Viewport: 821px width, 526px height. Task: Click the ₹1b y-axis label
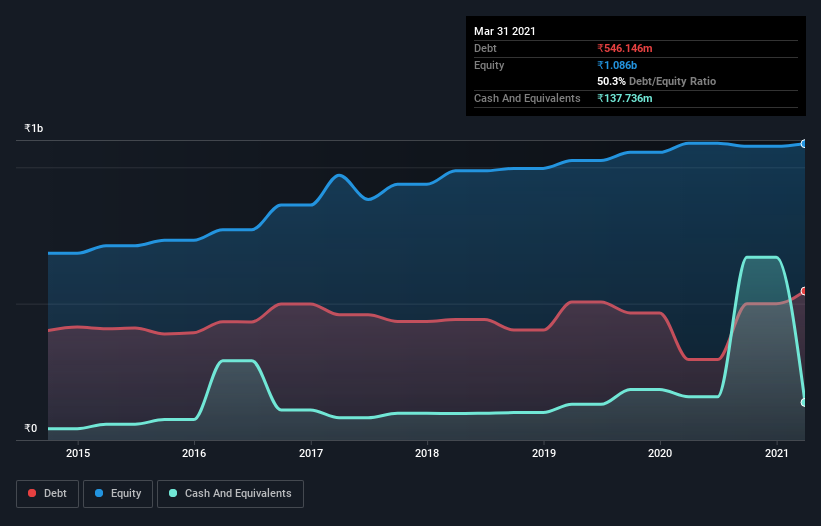pyautogui.click(x=34, y=128)
